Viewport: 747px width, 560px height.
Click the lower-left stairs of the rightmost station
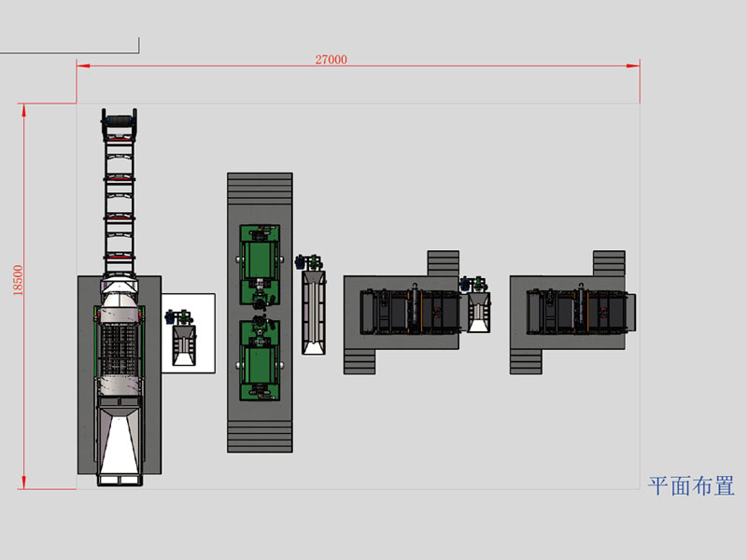[525, 360]
